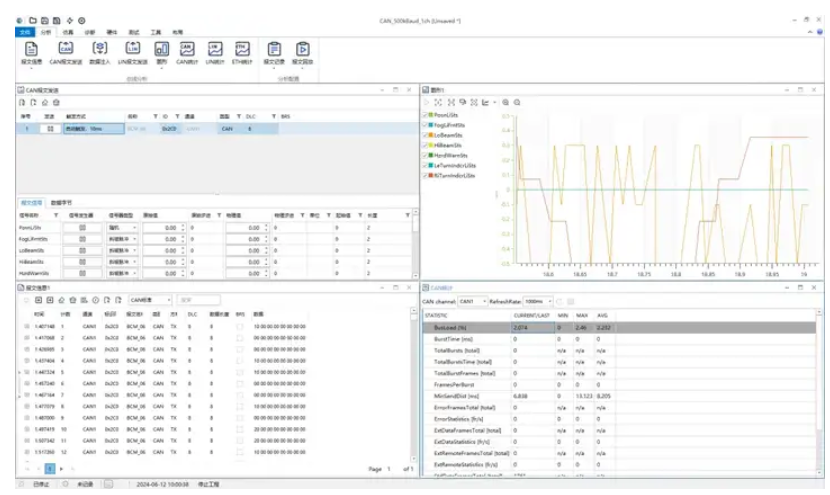The height and width of the screenshot is (495, 830).
Task: Expand first message row in trace list
Action: point(27,326)
